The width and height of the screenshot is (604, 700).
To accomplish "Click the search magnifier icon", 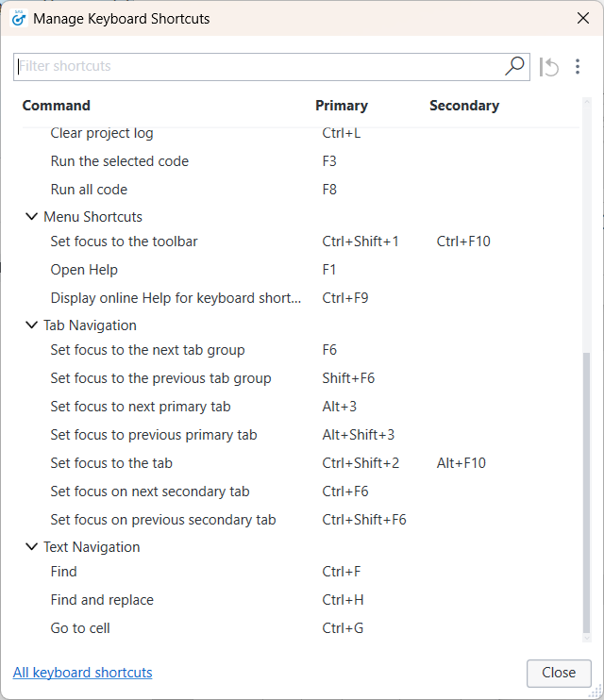I will click(x=514, y=66).
